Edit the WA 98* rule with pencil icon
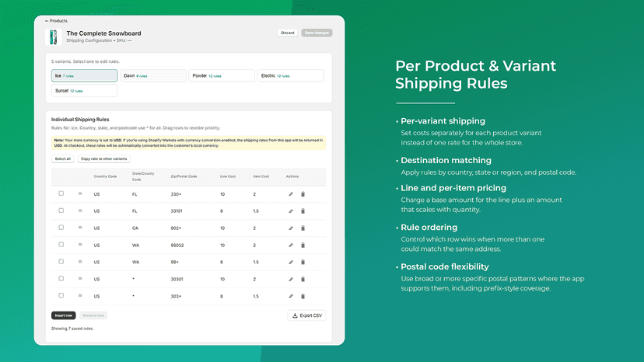Screen dimensions: 644x362 pyautogui.click(x=291, y=262)
